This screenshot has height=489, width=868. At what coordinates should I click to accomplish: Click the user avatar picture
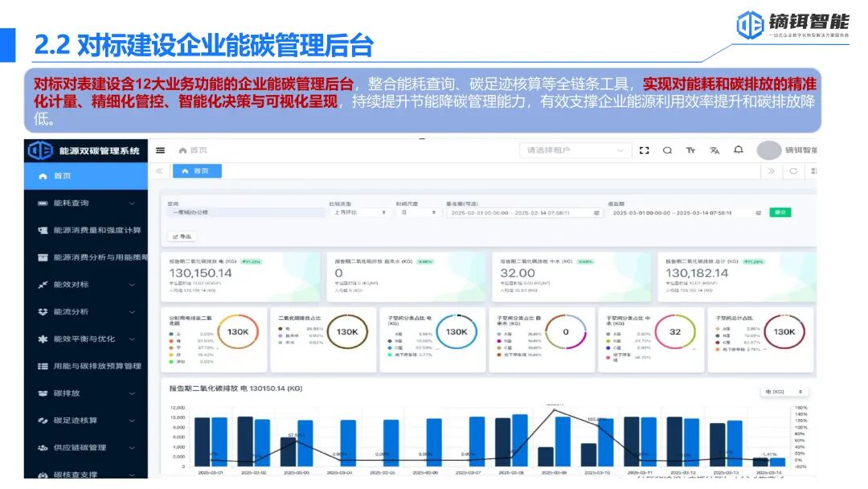768,150
